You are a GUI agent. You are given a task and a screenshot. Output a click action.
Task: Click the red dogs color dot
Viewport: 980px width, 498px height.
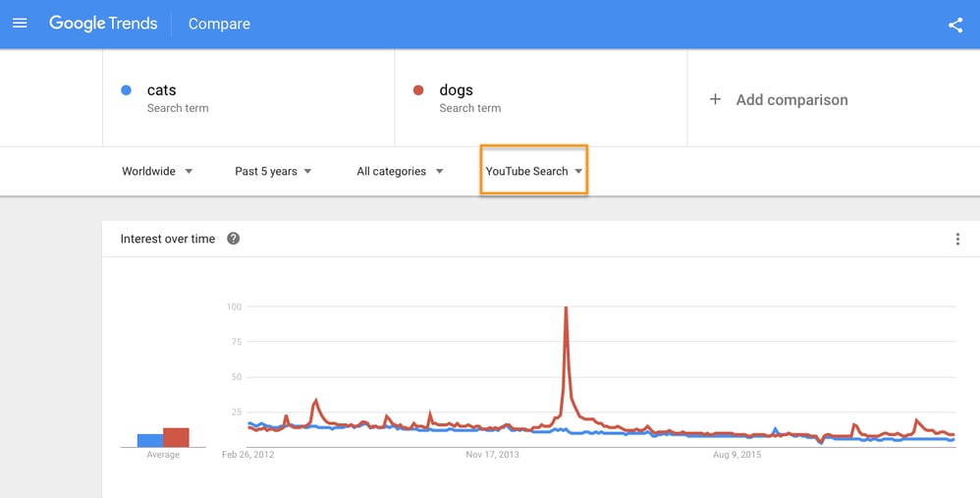tap(418, 90)
